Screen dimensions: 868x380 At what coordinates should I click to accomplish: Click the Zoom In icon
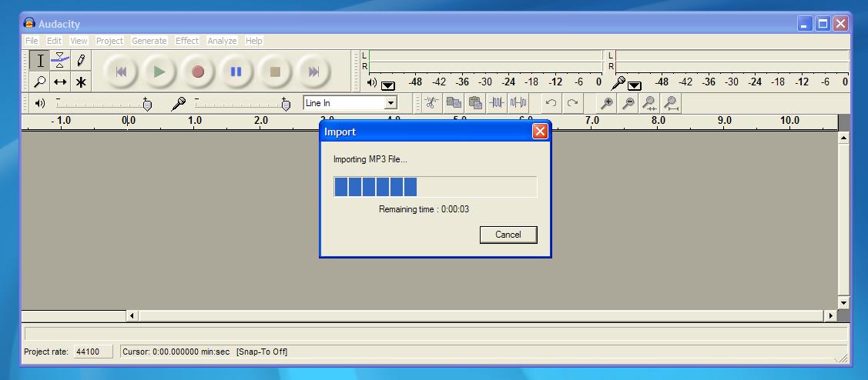607,103
